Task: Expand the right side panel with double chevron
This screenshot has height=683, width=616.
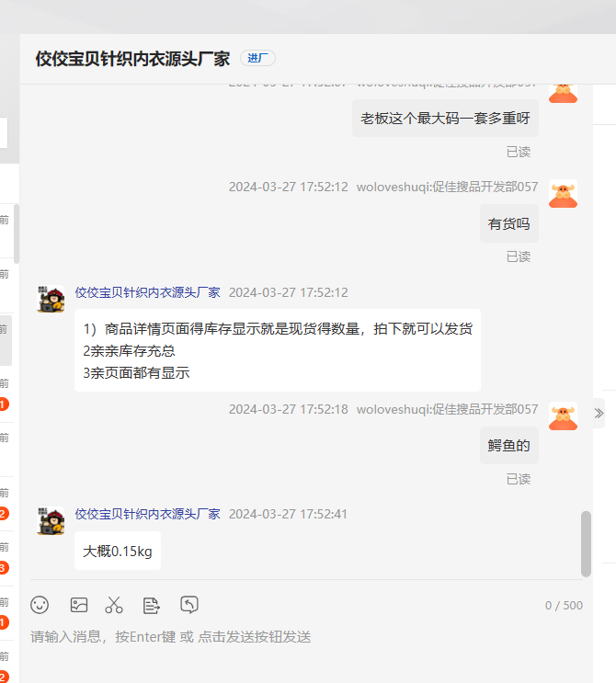Action: [599, 414]
